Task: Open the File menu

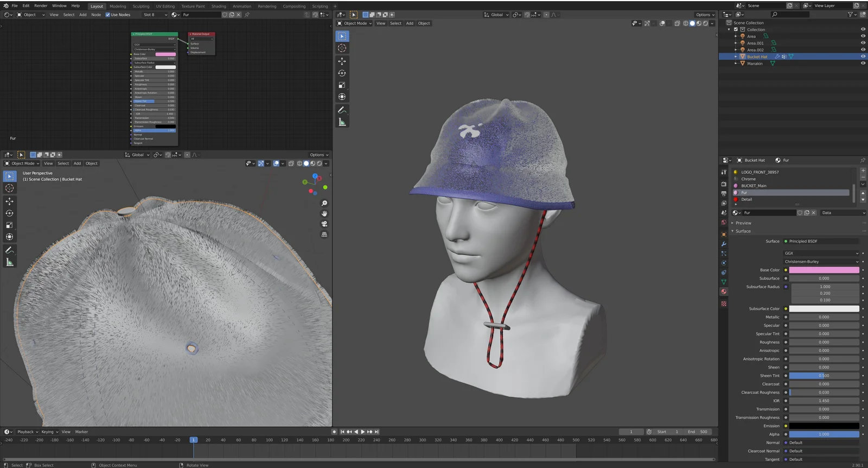Action: click(15, 5)
